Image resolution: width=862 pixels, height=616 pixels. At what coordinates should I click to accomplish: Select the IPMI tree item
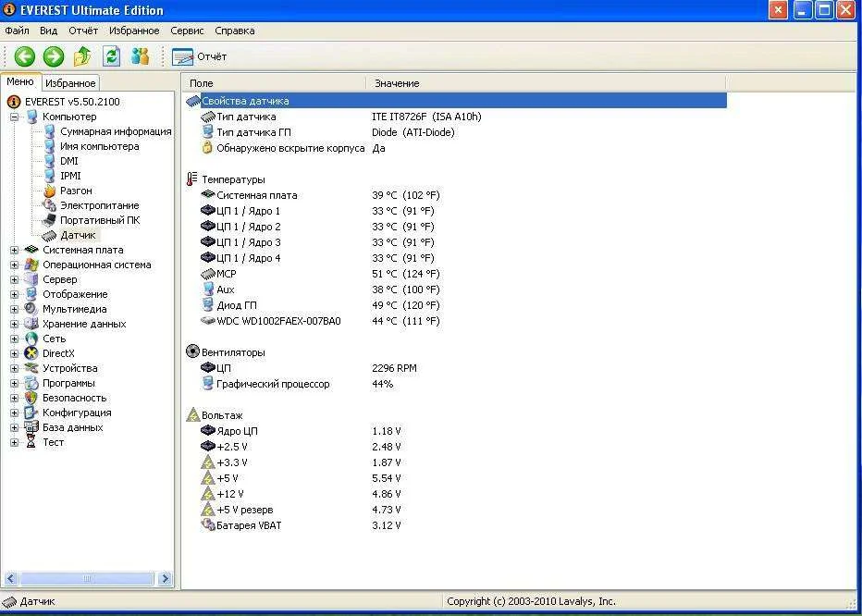(x=70, y=176)
